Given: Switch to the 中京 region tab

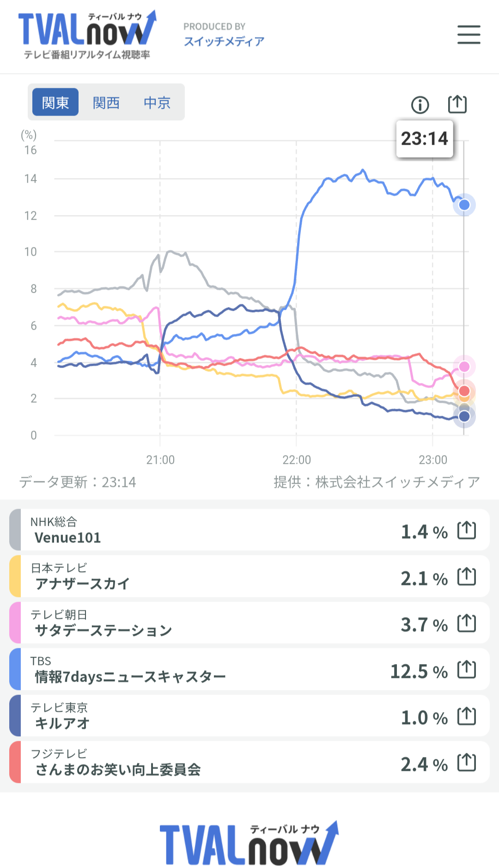Looking at the screenshot, I should (157, 102).
